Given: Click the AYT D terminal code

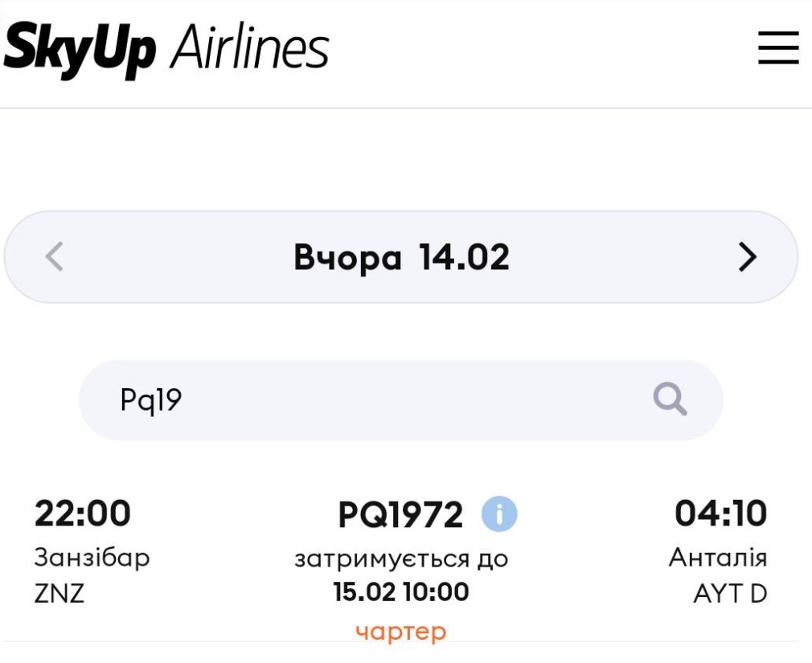Looking at the screenshot, I should coord(730,593).
